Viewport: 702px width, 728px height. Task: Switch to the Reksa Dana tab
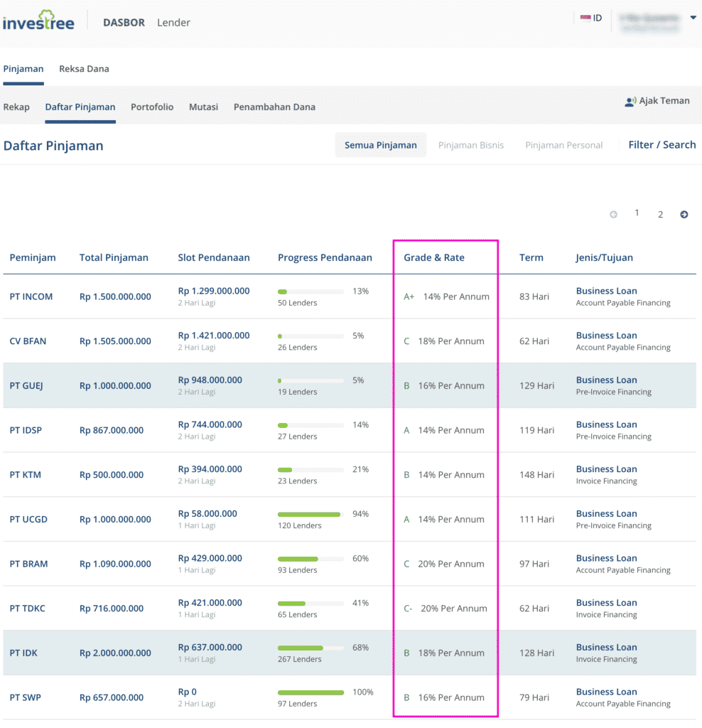(x=84, y=68)
